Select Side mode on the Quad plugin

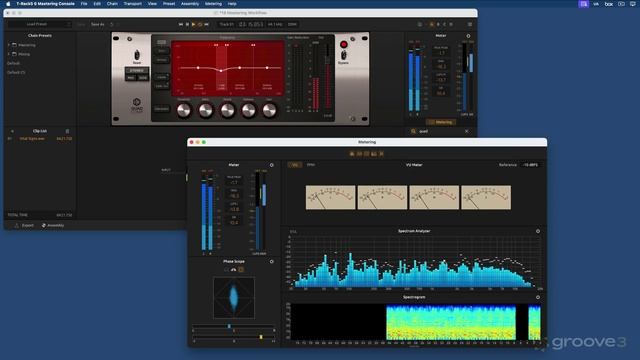143,78
